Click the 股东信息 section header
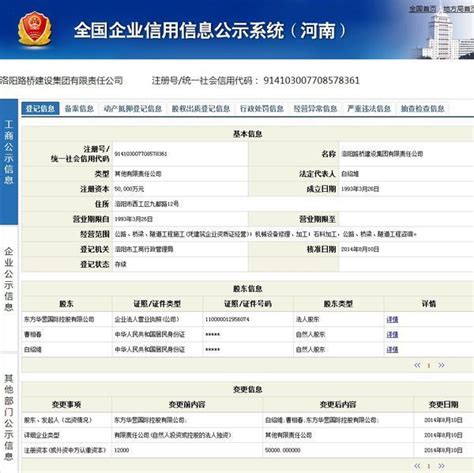This screenshot has width=474, height=473. pyautogui.click(x=247, y=289)
